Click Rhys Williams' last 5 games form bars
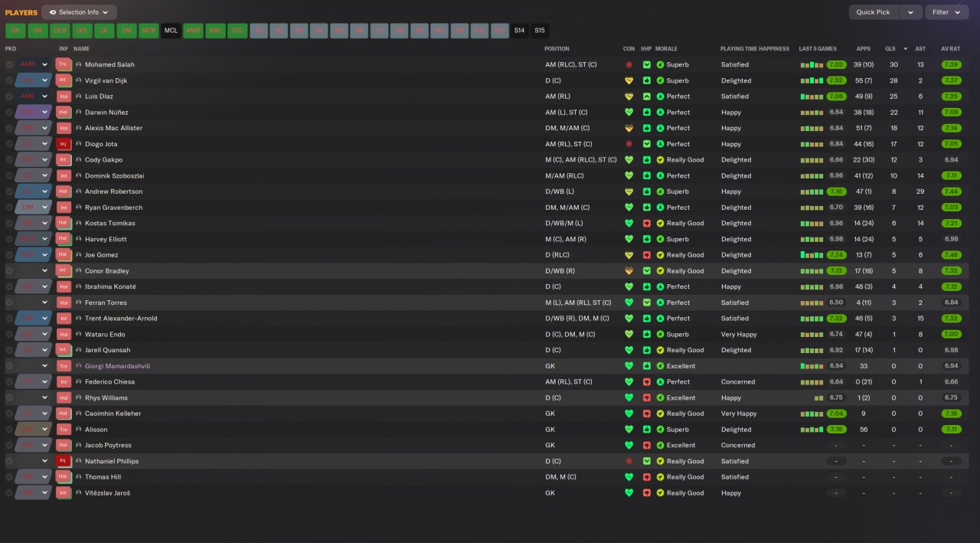 click(x=819, y=398)
